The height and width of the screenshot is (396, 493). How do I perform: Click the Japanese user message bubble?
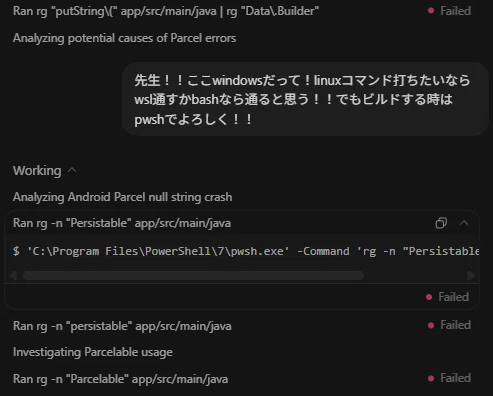pyautogui.click(x=305, y=99)
